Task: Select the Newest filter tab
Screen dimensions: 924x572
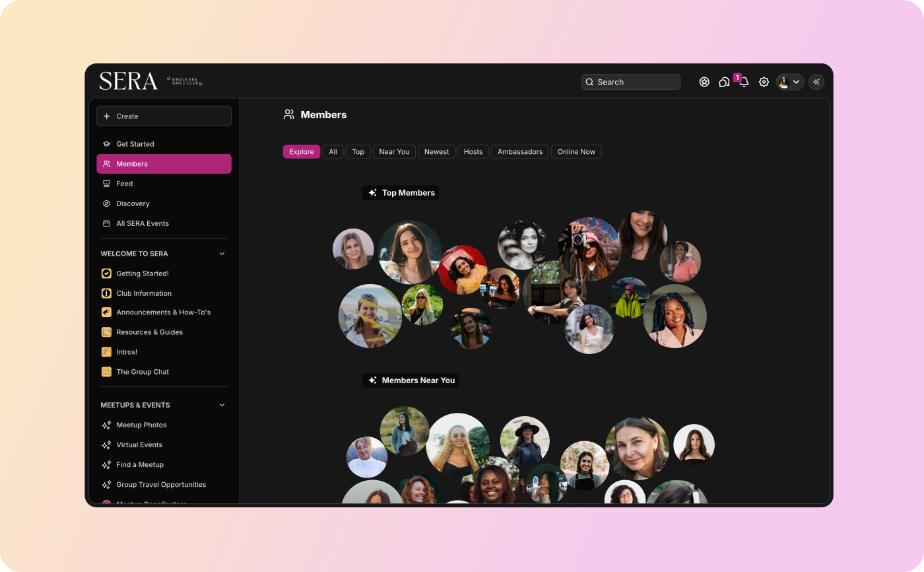Action: tap(436, 152)
